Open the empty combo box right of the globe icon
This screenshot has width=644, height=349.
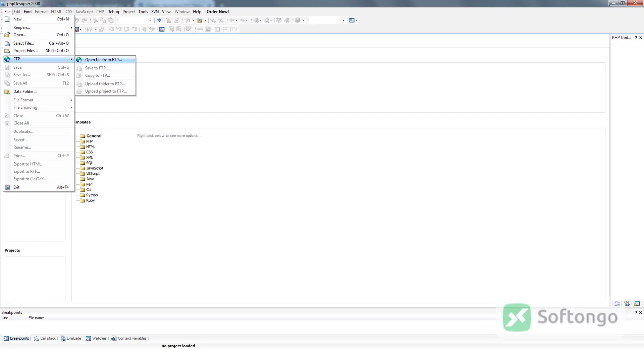tap(343, 20)
